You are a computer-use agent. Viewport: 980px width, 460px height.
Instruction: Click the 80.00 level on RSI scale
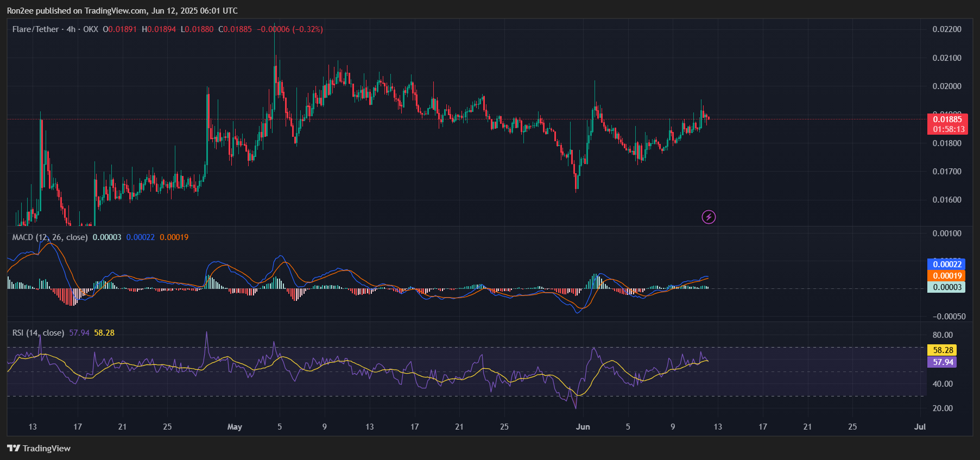[x=943, y=335]
